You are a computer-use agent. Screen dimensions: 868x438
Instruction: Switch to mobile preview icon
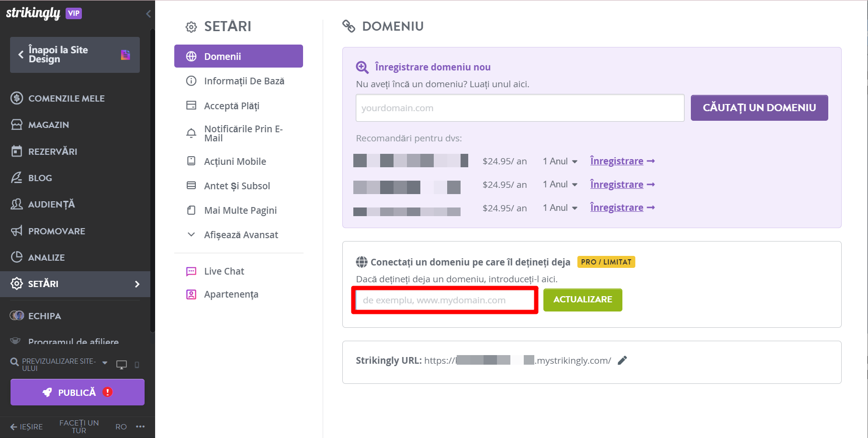coord(137,365)
